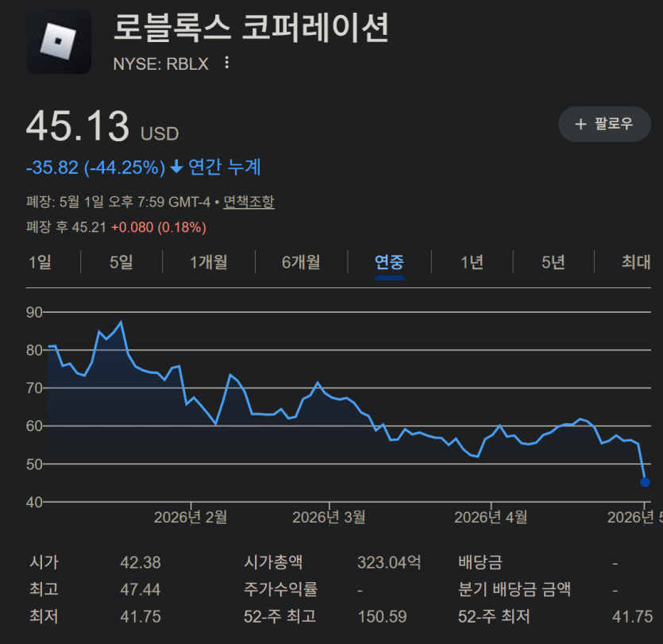
Task: Click the Roblox logo thumbnail
Action: point(59,41)
